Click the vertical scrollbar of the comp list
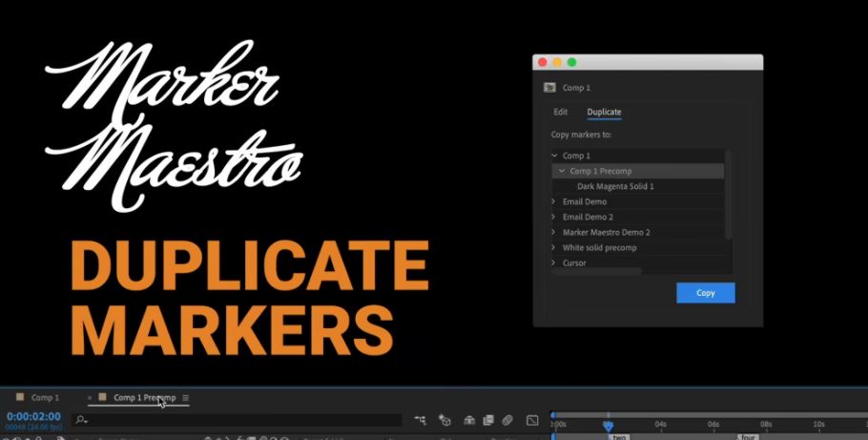This screenshot has width=868, height=440. 728,195
